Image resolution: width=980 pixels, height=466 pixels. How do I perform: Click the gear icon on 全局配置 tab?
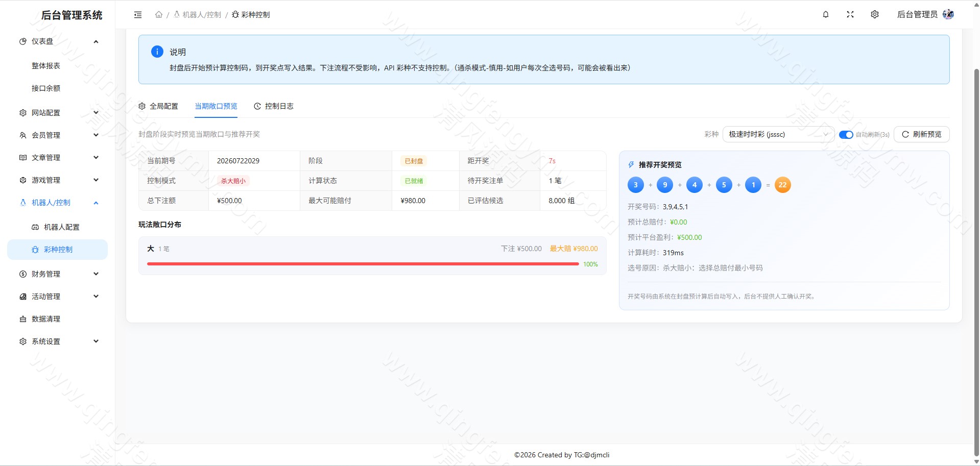[142, 106]
